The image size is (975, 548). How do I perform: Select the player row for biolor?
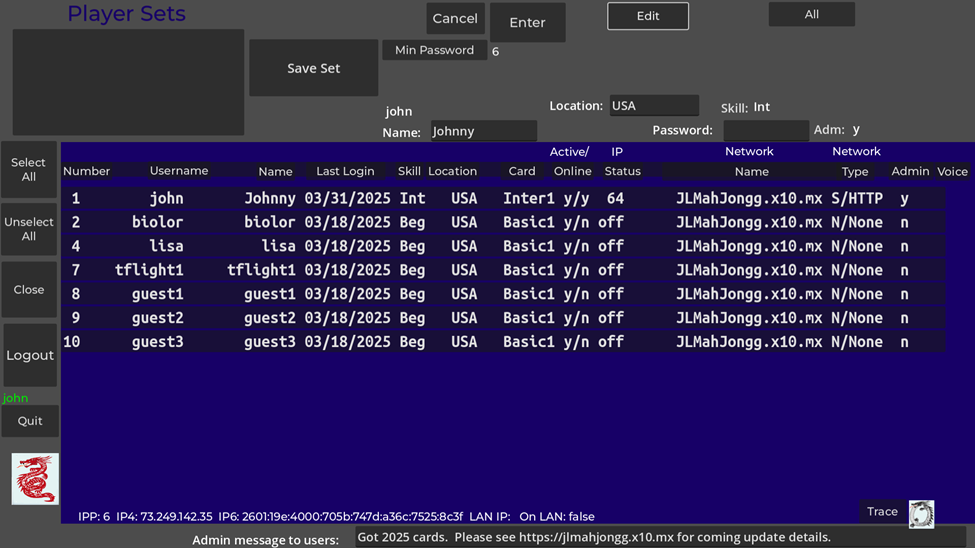(500, 222)
